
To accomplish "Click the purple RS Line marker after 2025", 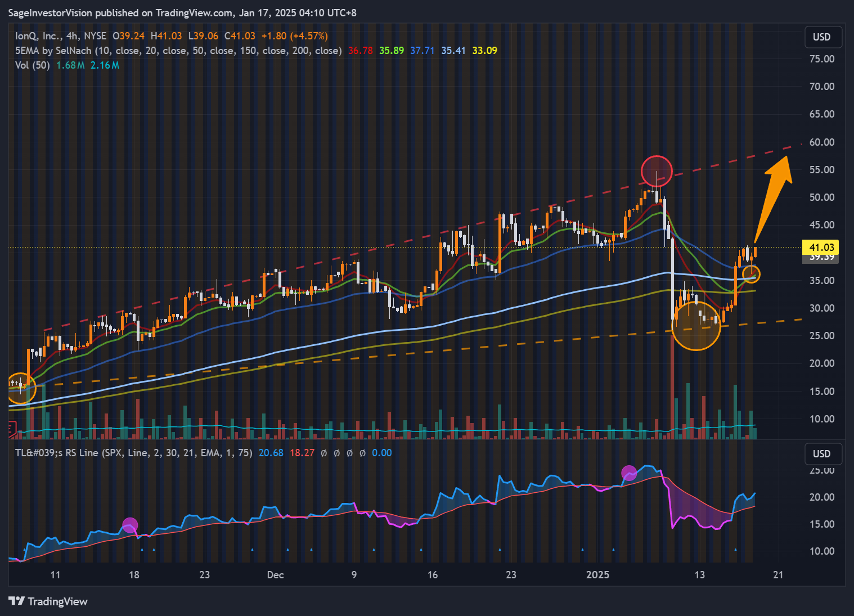I will coord(629,473).
